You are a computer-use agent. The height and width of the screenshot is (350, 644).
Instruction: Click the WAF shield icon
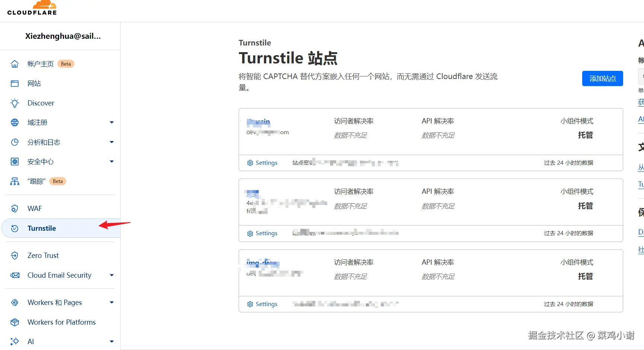15,208
